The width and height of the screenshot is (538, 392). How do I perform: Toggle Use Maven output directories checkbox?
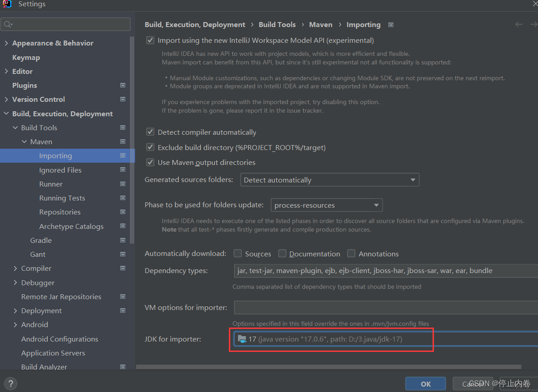pyautogui.click(x=150, y=162)
